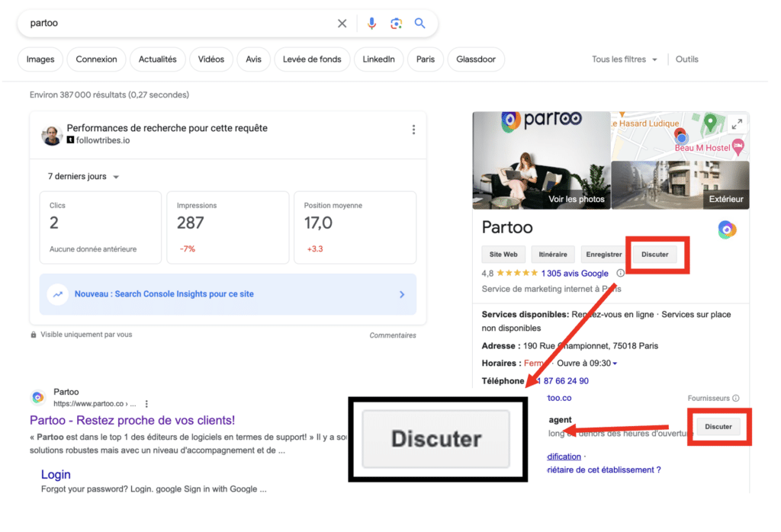Clear the search query with the X icon
781x532 pixels.
point(342,24)
